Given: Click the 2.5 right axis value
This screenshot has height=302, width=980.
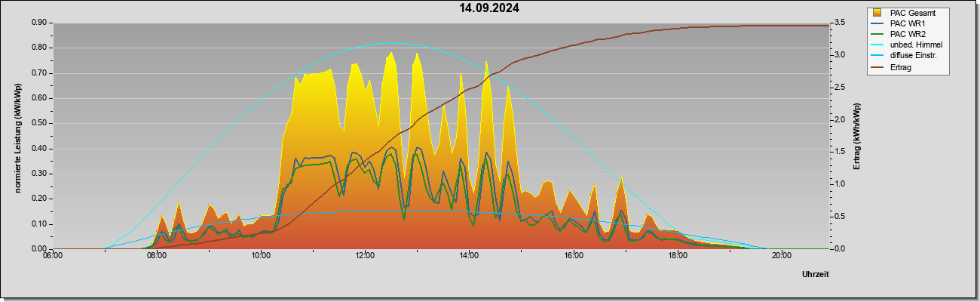Looking at the screenshot, I should [840, 88].
